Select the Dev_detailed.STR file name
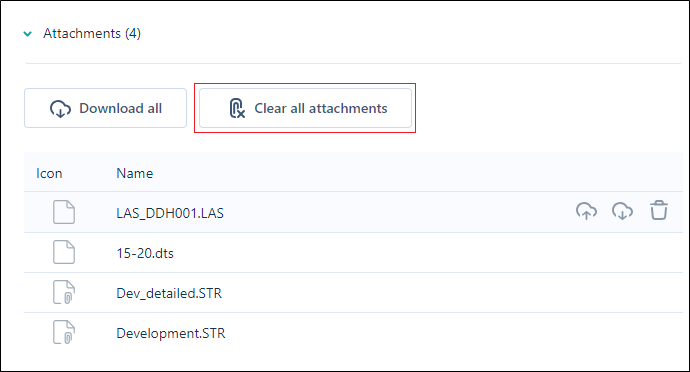Viewport: 690px width, 372px height. point(169,293)
